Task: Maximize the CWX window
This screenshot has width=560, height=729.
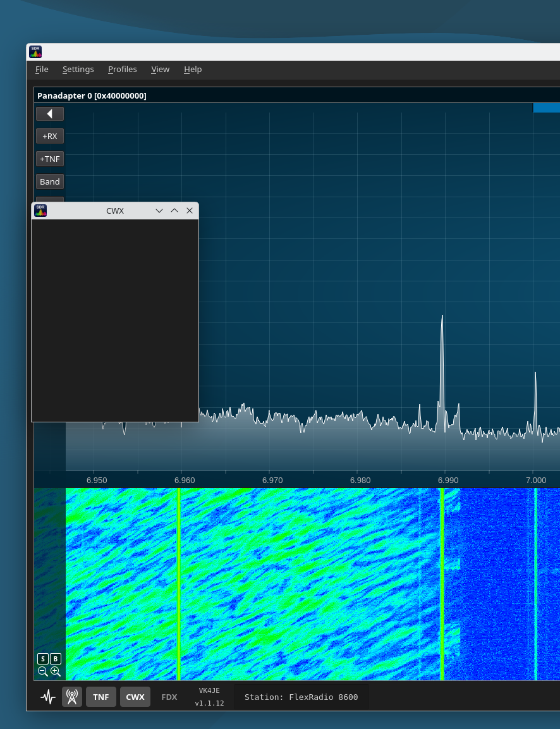Action: (x=174, y=211)
